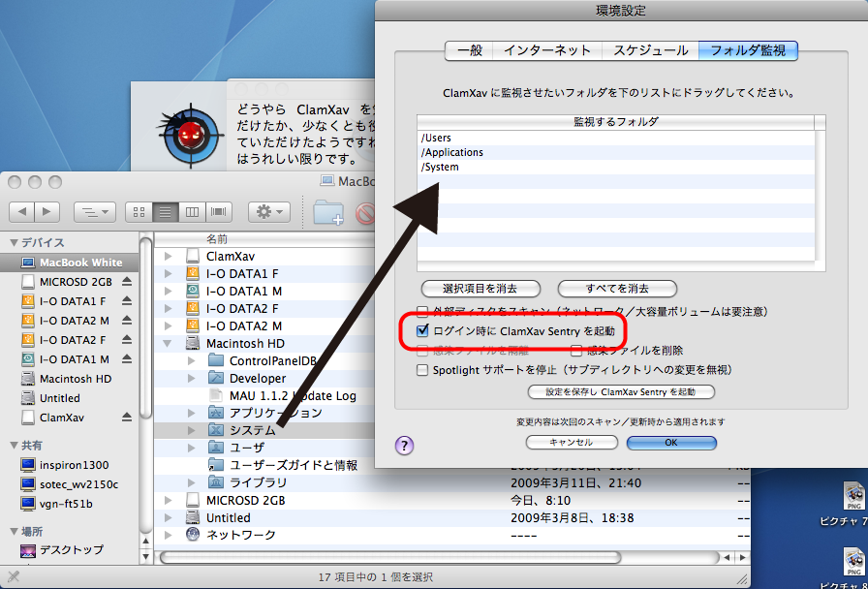Screen dimensions: 868x589
Task: Select the Untitled disk in the sidebar
Action: (69, 398)
